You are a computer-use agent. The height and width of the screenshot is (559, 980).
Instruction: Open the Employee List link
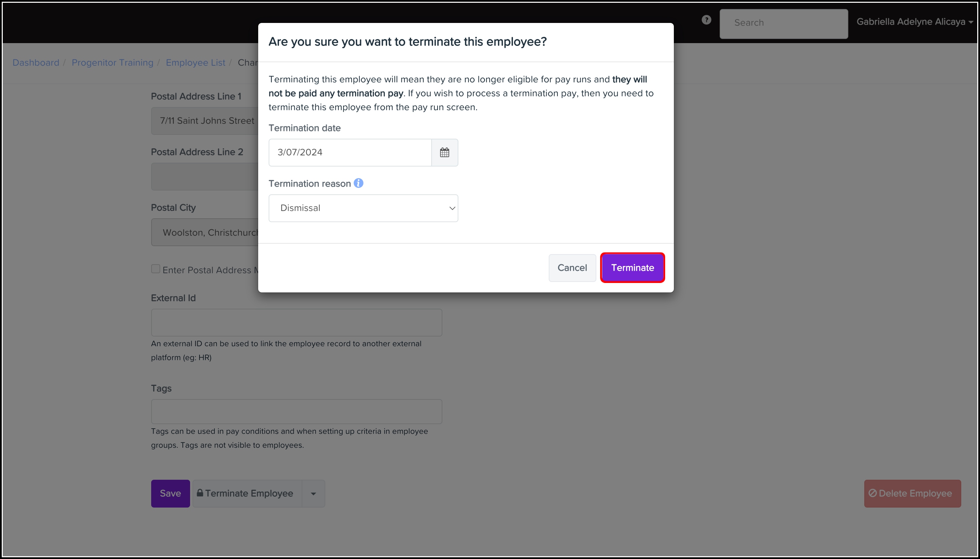[x=195, y=62]
